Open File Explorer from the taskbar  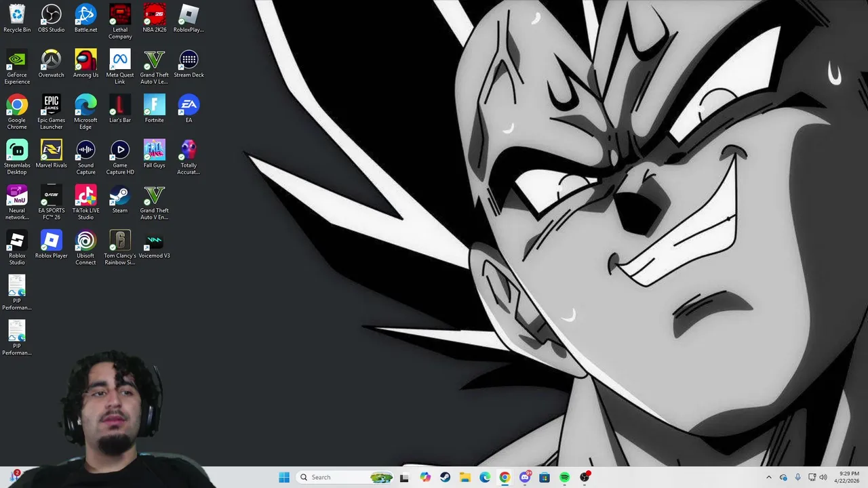point(465,477)
